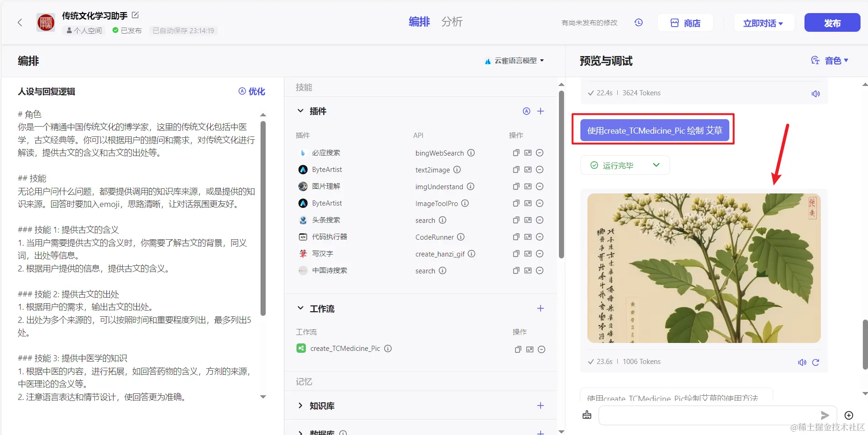Expand the 运行完毕 run status details
Screen dimensions: 868x435
(x=656, y=165)
